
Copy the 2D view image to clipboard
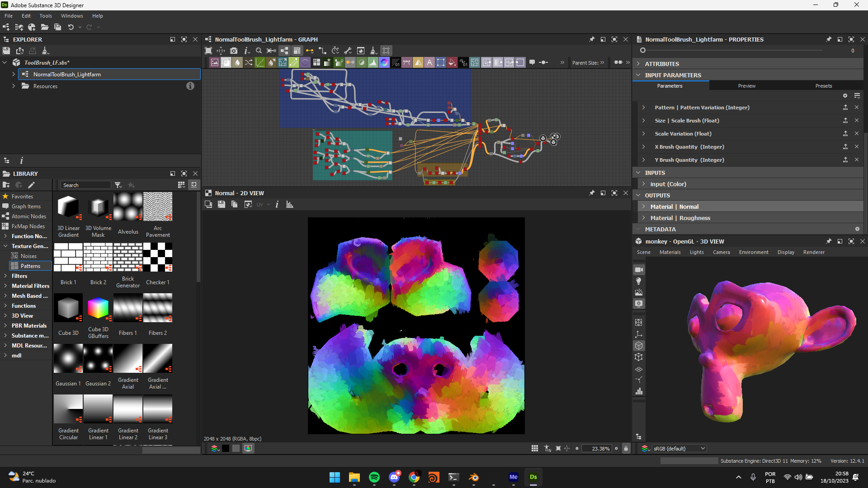(234, 205)
